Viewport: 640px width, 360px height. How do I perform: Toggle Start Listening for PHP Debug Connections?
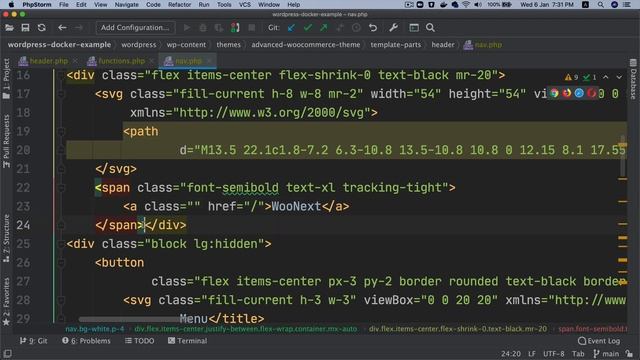coord(236,28)
